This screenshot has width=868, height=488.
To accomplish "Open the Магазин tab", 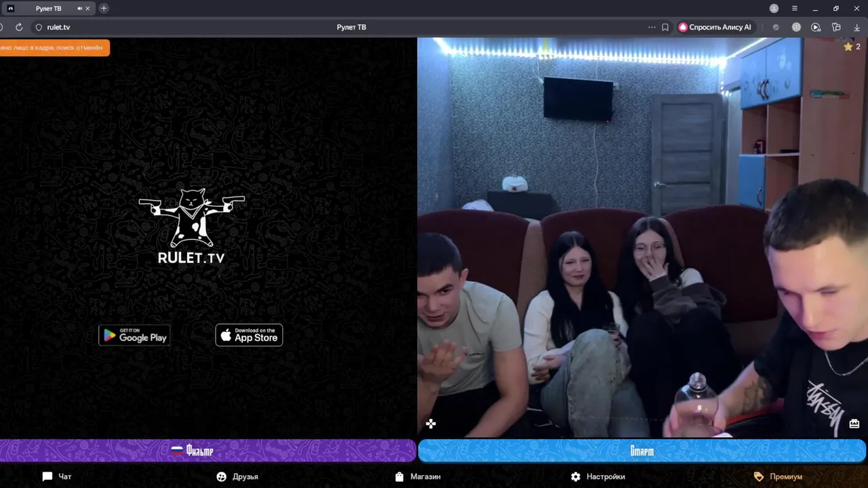I will tap(418, 476).
